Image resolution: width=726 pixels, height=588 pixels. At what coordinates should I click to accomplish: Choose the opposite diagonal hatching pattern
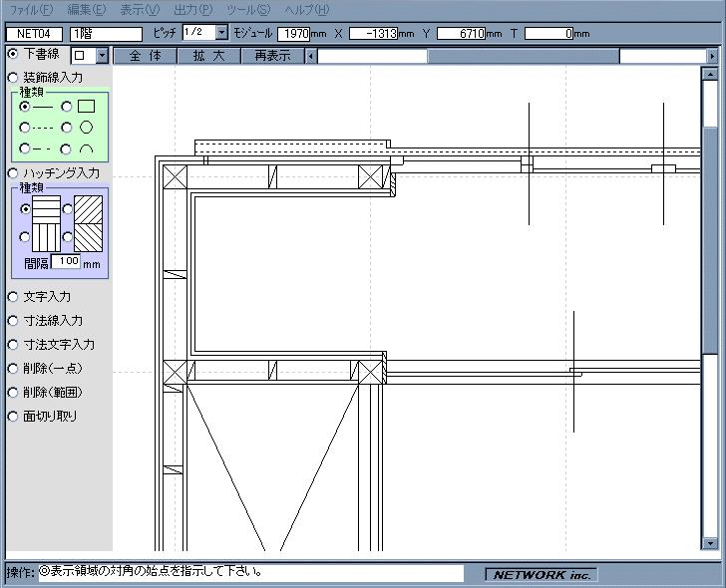(x=68, y=237)
